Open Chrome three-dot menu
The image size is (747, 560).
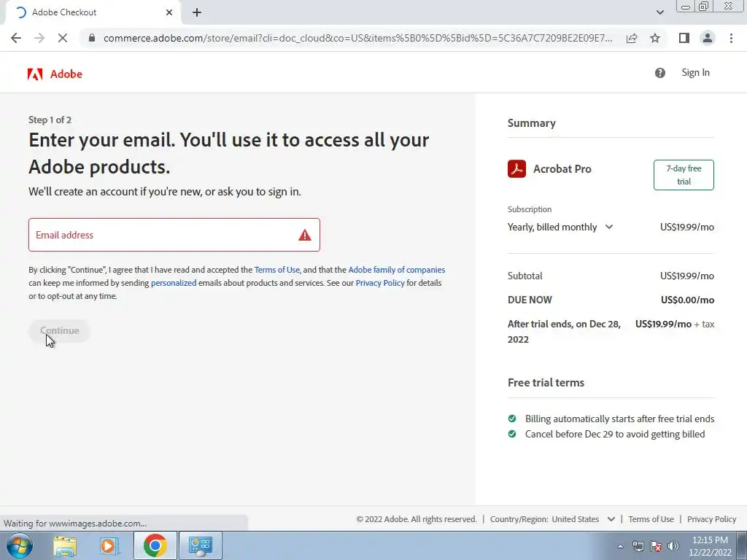click(x=731, y=38)
